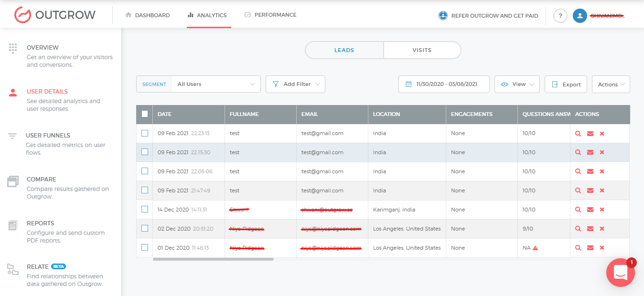Email the 02 Dec 2020 lead
Screen dimensions: 644x296
590,229
